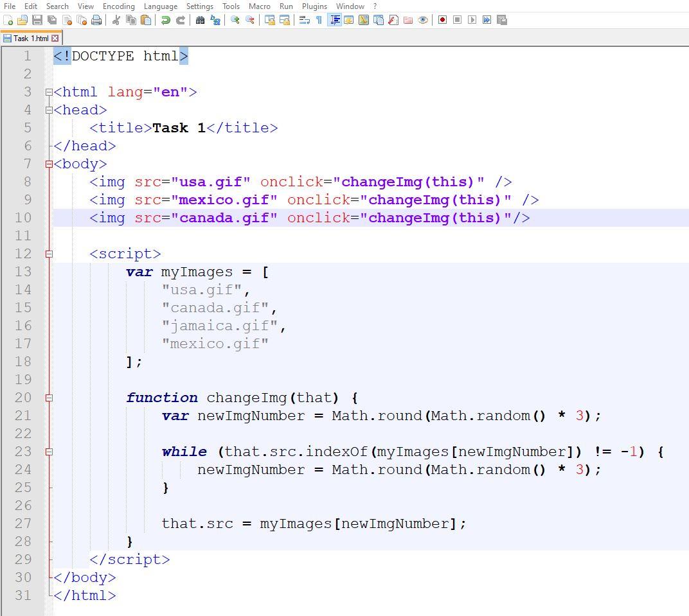Screen dimensions: 689x616
Task: Close Task 1.html via its tab close button
Action: tap(54, 37)
